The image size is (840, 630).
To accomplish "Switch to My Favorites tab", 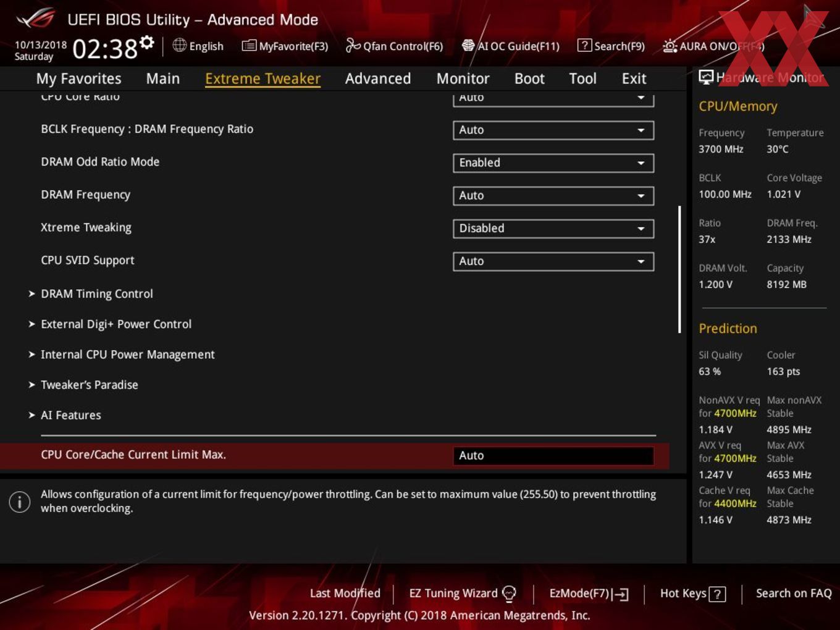I will tap(78, 78).
